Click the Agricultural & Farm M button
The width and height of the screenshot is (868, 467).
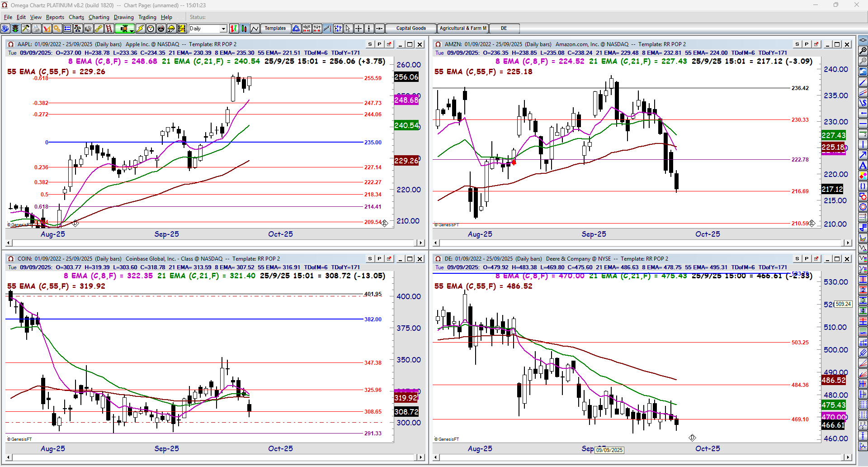[x=463, y=29]
